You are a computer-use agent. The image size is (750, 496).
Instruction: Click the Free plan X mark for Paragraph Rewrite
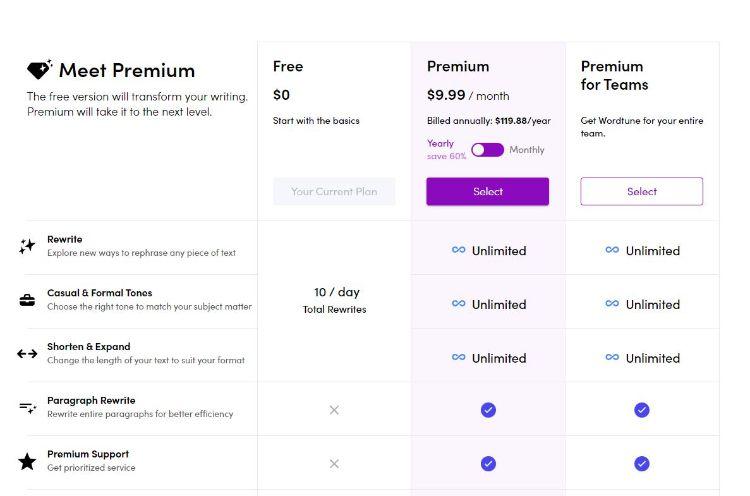click(x=334, y=410)
